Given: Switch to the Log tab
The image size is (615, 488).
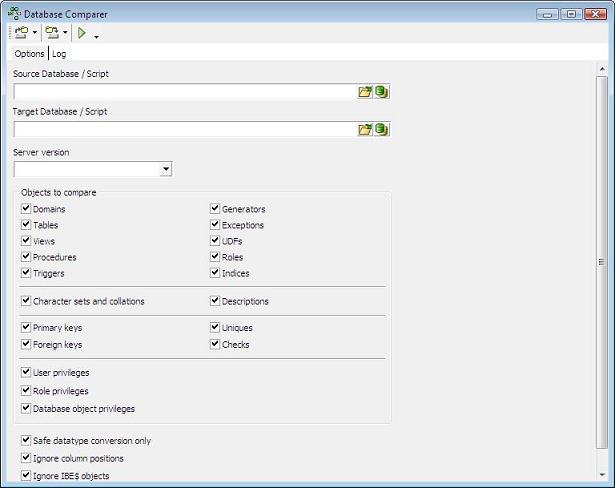Looking at the screenshot, I should 59,54.
